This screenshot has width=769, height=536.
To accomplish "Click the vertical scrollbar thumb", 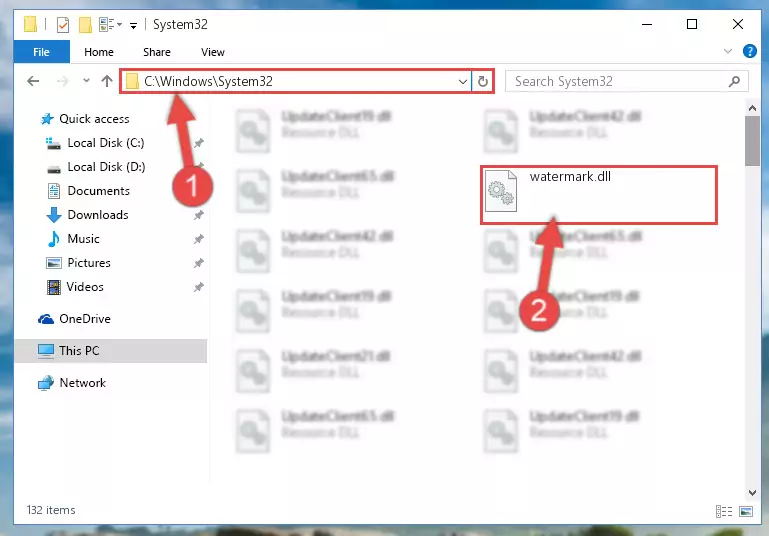I will pos(752,141).
